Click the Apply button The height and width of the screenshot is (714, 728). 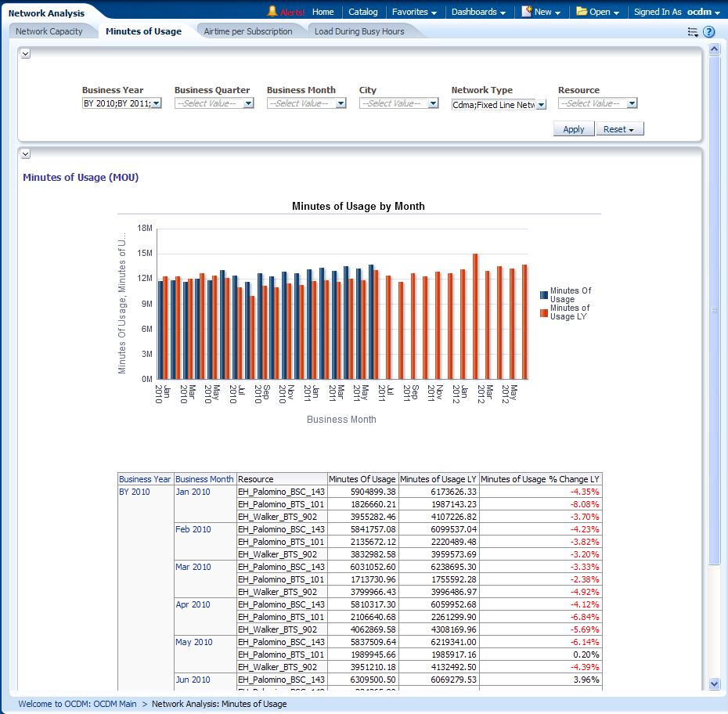click(x=574, y=129)
